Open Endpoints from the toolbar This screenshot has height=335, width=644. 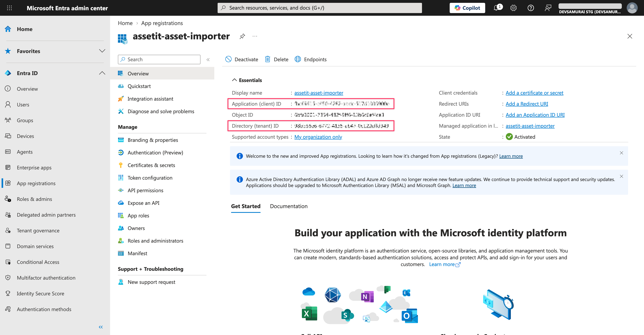tap(311, 59)
